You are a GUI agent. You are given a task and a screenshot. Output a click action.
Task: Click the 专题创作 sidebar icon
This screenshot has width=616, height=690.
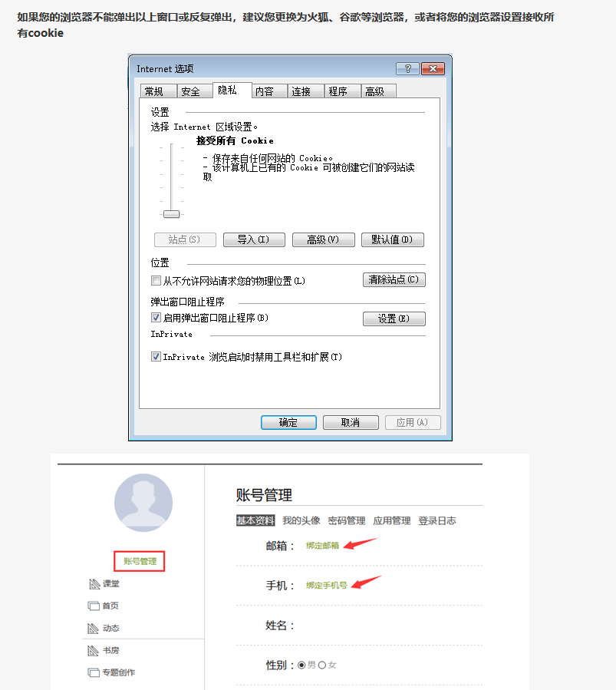[x=94, y=673]
